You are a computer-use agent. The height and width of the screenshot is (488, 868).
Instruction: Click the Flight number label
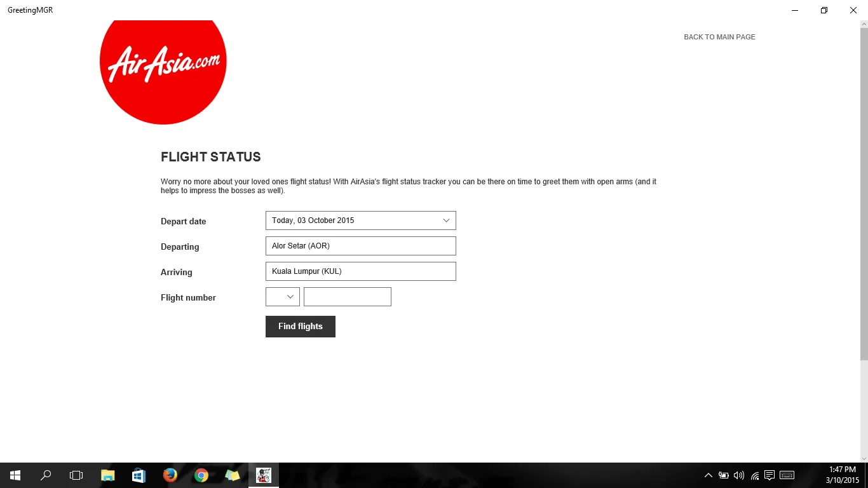(x=188, y=298)
